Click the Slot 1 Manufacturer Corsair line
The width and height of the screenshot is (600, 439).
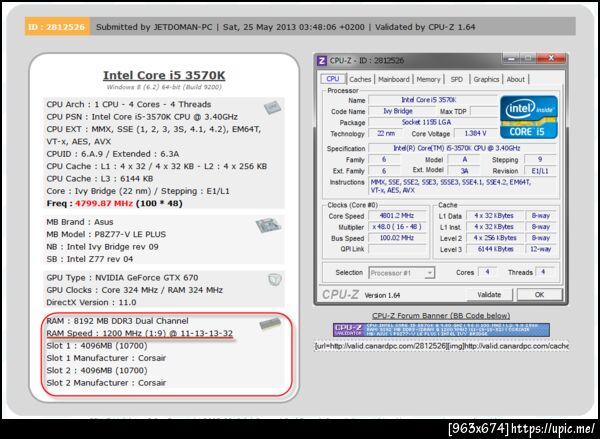(106, 358)
